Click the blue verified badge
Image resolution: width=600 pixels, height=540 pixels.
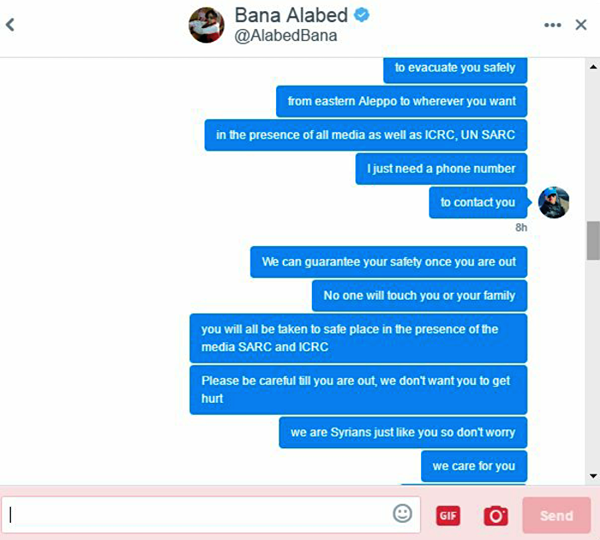362,15
